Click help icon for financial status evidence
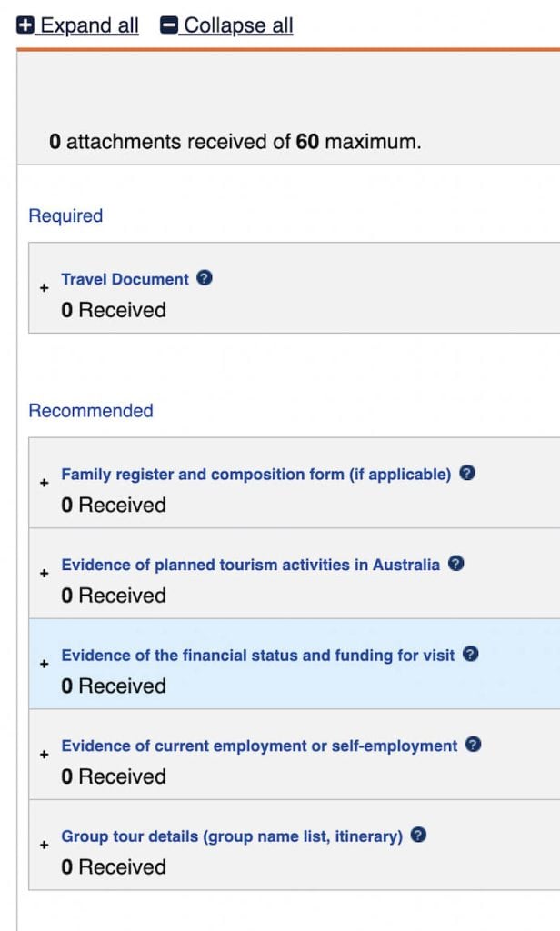This screenshot has width=560, height=931. tap(471, 654)
